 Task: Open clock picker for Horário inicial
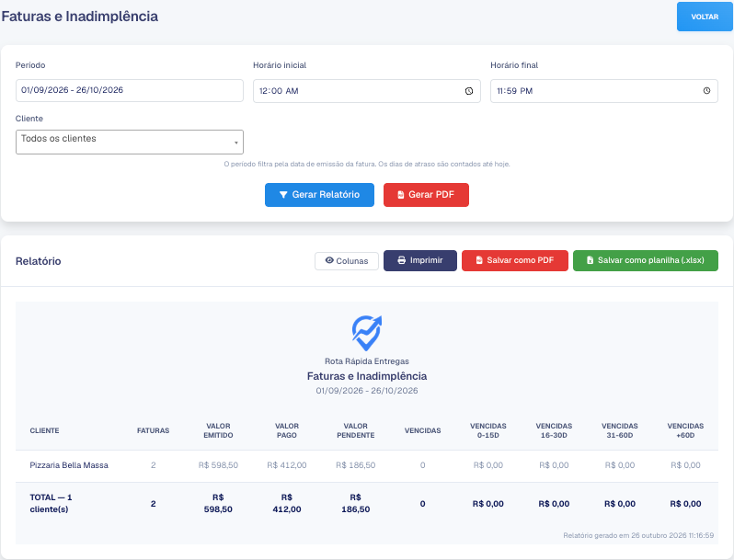[x=468, y=91]
